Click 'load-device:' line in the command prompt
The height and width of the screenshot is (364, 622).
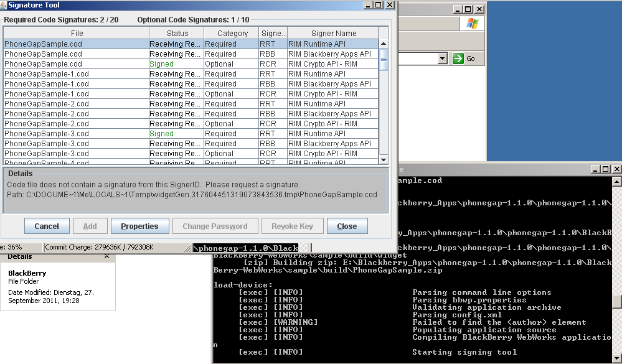[243, 285]
